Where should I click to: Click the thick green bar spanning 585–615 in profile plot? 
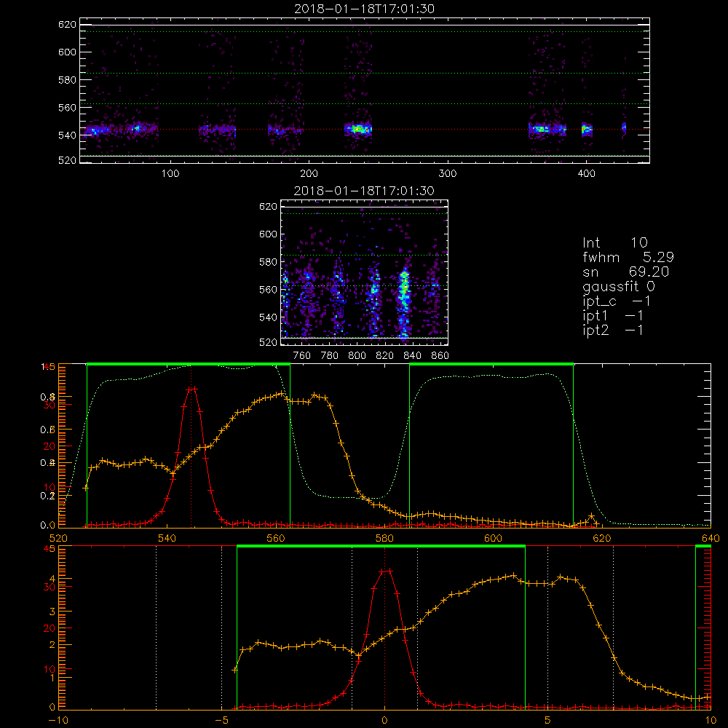(491, 365)
